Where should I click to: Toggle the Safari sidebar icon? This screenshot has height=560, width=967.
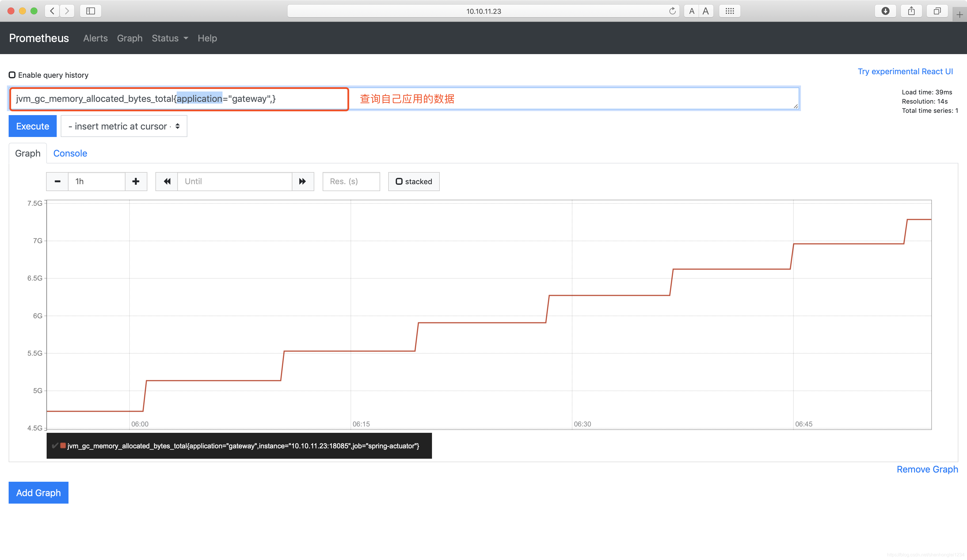tap(91, 11)
